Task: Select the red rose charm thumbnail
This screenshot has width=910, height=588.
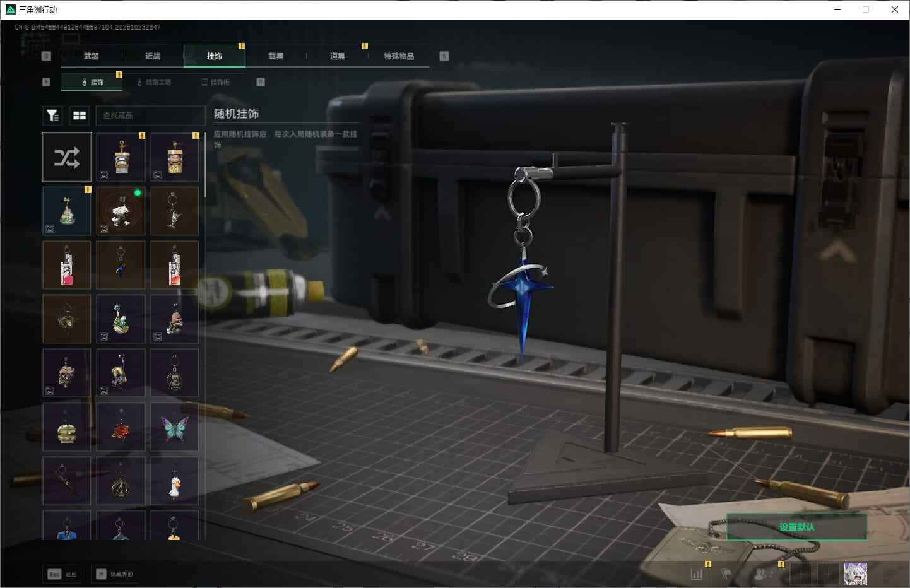Action: pyautogui.click(x=121, y=428)
